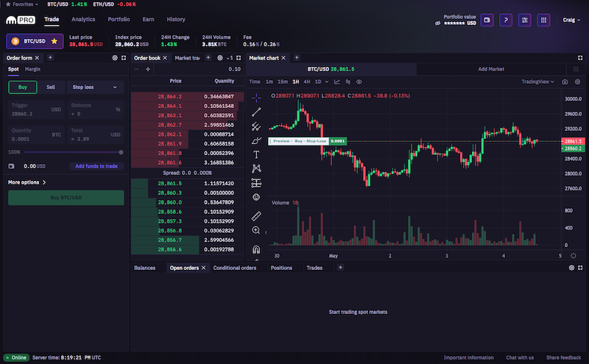Select the pitchfork drawing tool

(x=256, y=126)
